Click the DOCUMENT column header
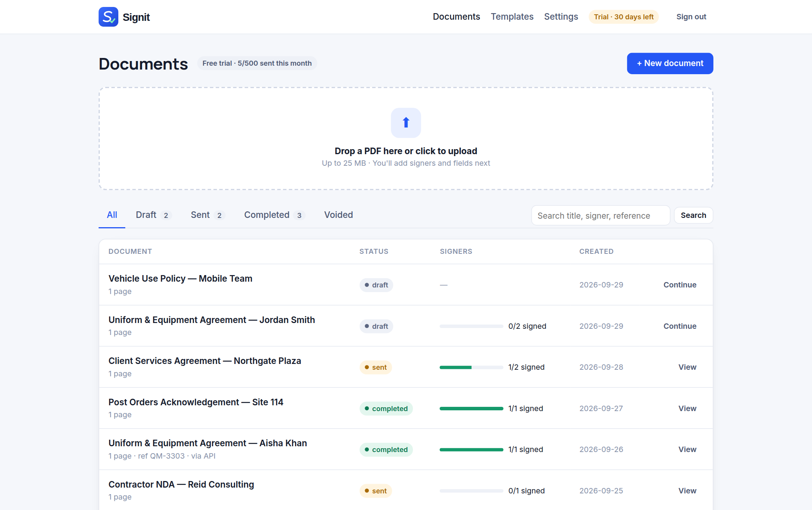The width and height of the screenshot is (812, 510). coord(130,252)
